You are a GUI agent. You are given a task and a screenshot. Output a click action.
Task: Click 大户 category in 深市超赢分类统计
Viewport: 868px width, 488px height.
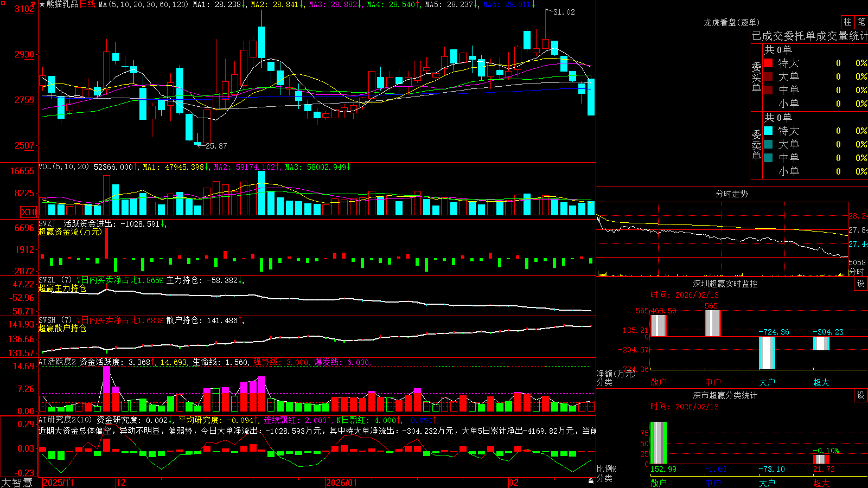[x=767, y=483]
